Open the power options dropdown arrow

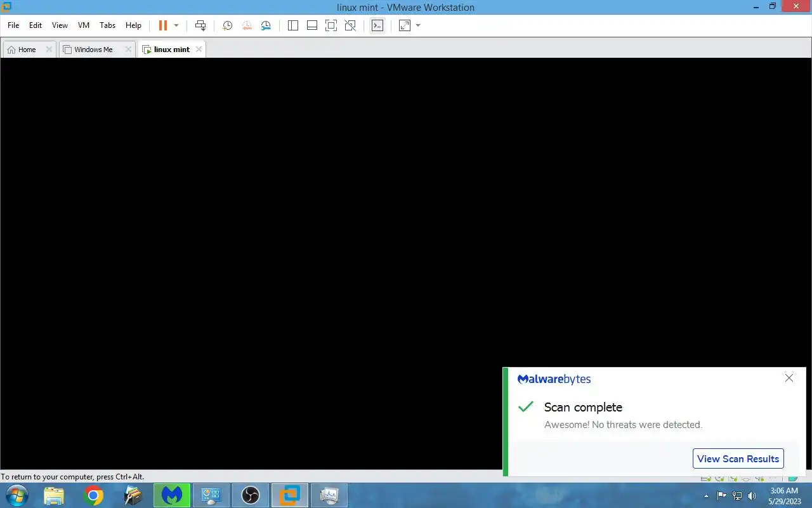[176, 25]
